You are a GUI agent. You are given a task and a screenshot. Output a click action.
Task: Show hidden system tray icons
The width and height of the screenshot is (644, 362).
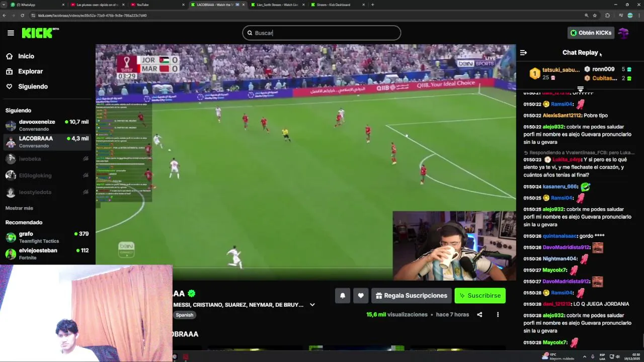[584, 356]
